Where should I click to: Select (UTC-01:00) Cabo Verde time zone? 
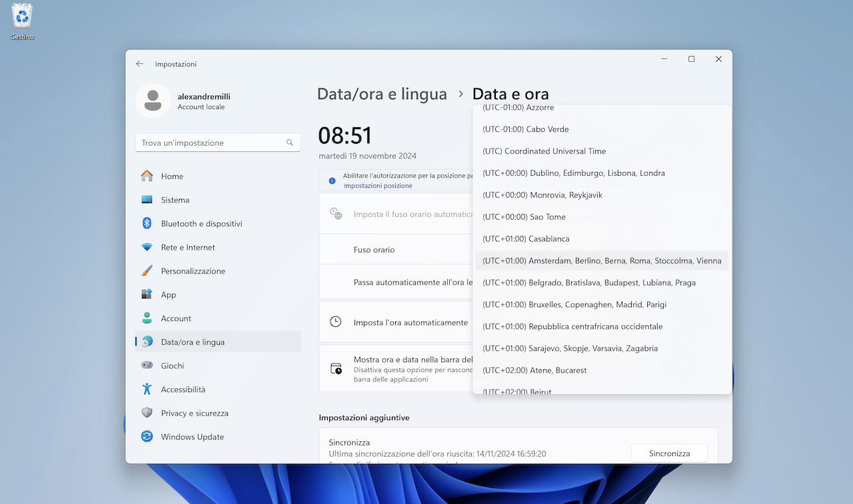[x=602, y=129]
